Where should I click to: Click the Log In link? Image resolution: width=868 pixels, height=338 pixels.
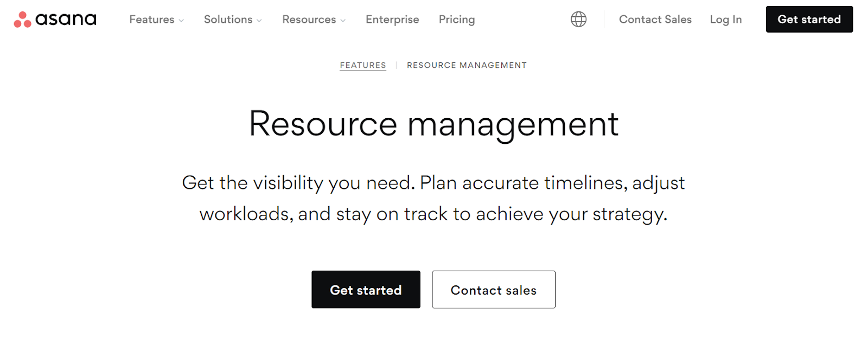[725, 20]
